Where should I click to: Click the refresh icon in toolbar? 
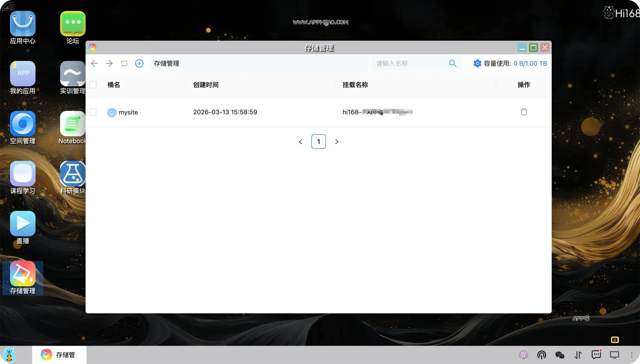coord(124,63)
